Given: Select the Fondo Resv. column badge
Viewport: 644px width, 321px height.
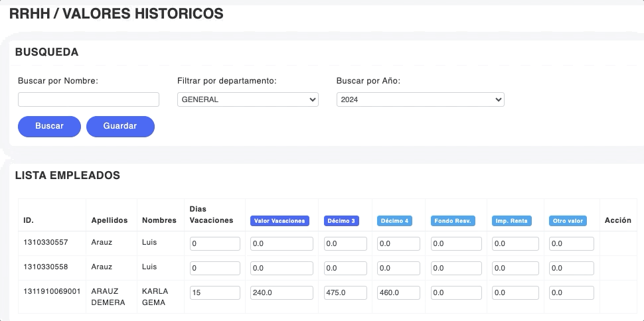Looking at the screenshot, I should pos(453,221).
